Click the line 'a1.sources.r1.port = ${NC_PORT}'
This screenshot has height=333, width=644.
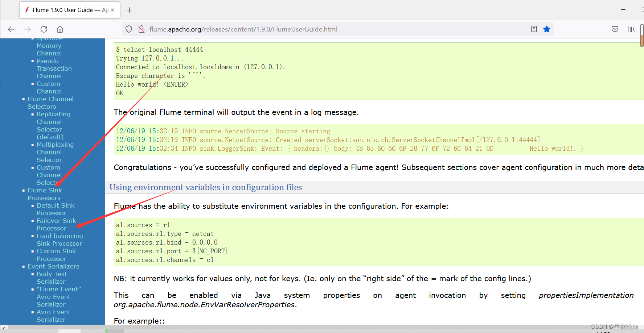[x=172, y=251]
